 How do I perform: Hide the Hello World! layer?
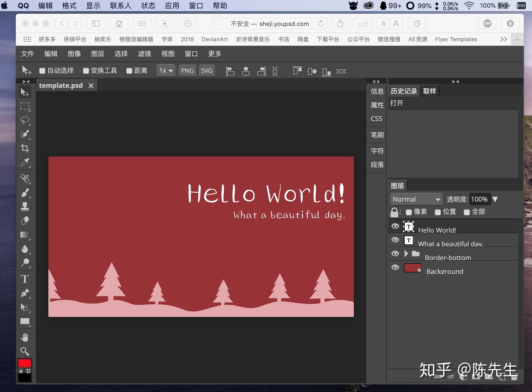click(x=395, y=226)
